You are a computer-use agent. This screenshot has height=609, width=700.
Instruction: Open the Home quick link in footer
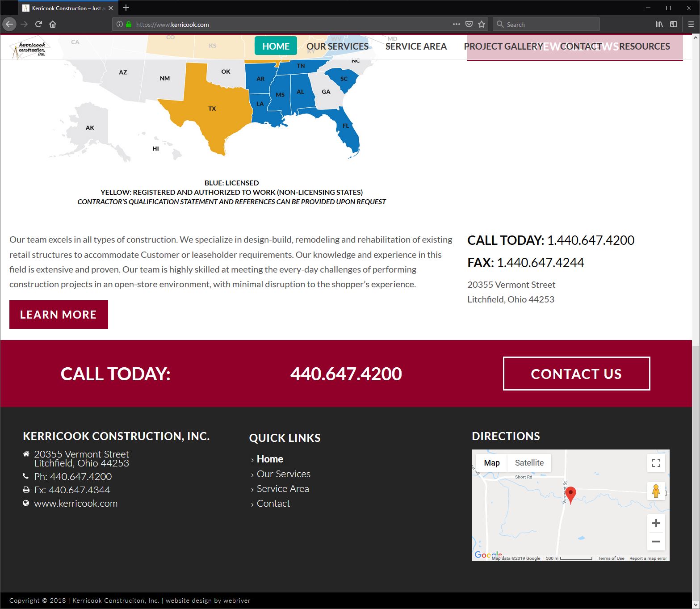coord(270,459)
